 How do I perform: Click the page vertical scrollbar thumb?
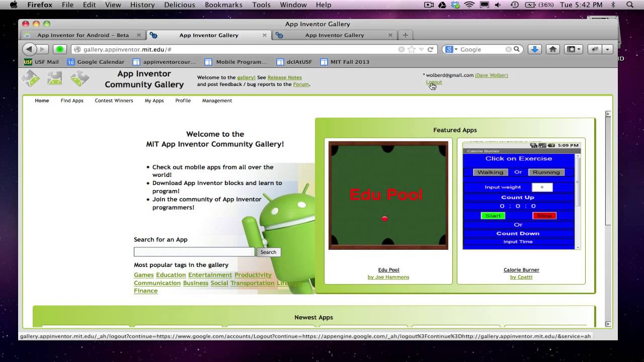608,171
